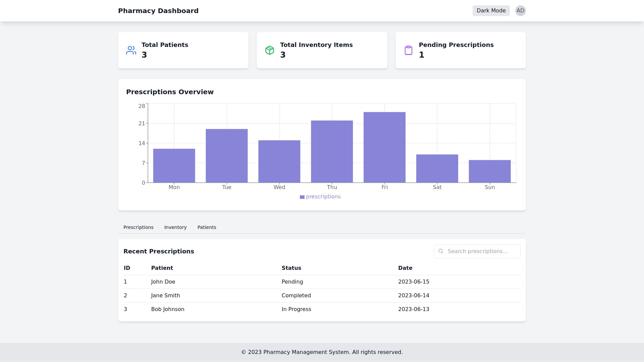Screen dimensions: 644x362
Task: Click the Friday bar in chart
Action: 384,147
